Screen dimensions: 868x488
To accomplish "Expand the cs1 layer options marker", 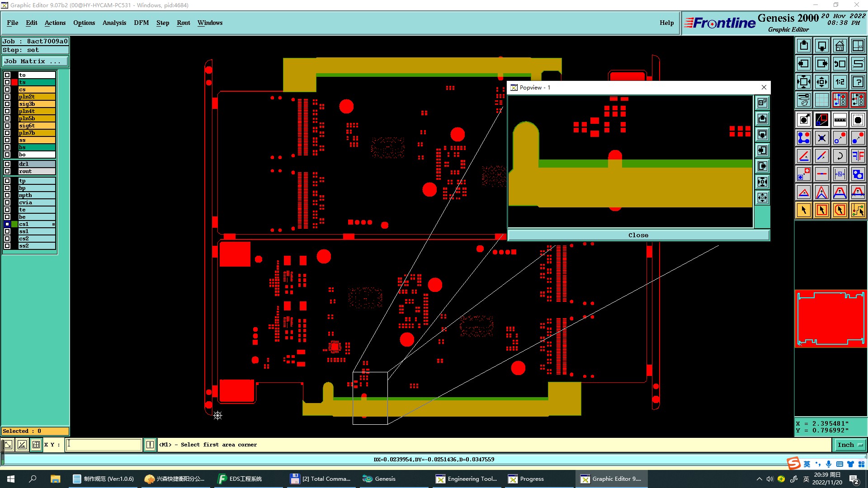I will point(53,224).
